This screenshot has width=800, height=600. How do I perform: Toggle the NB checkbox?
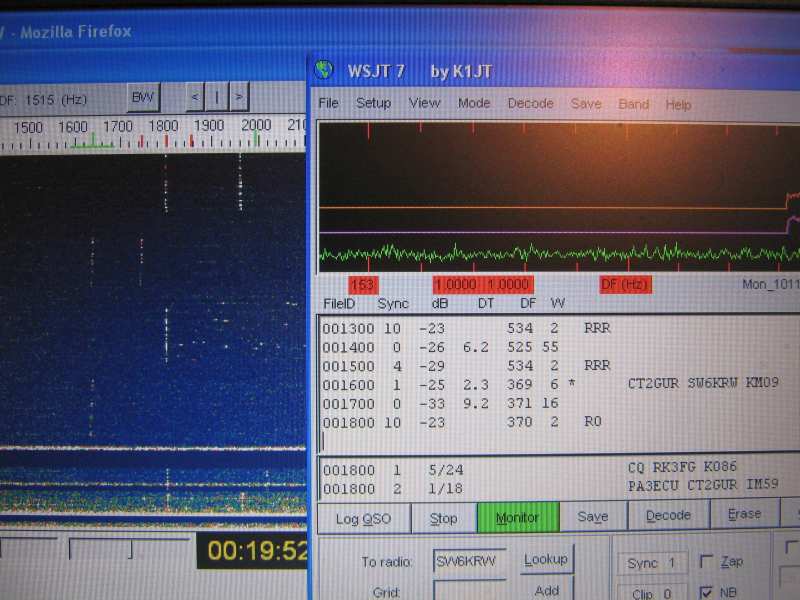[x=706, y=592]
